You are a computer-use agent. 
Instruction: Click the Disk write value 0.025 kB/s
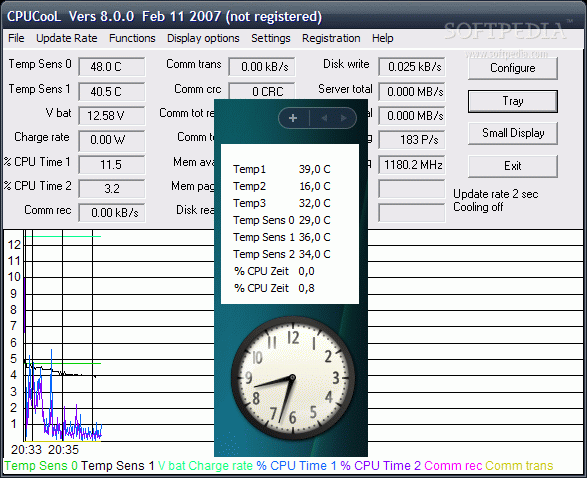[412, 67]
